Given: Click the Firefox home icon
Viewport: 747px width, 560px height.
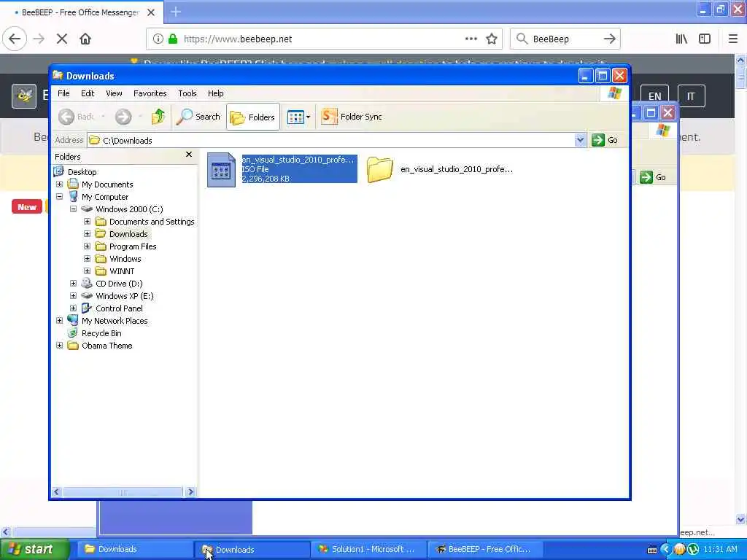Looking at the screenshot, I should [85, 39].
